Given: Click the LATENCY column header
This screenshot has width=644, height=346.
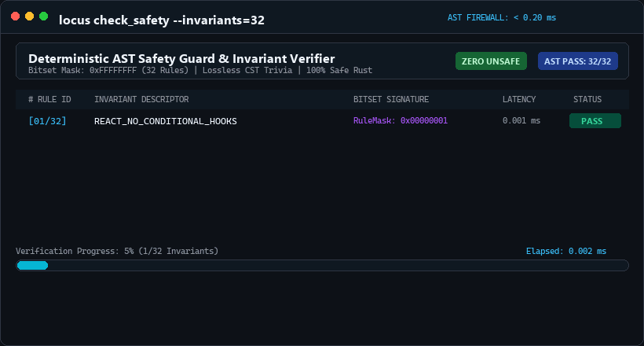Looking at the screenshot, I should pyautogui.click(x=519, y=99).
